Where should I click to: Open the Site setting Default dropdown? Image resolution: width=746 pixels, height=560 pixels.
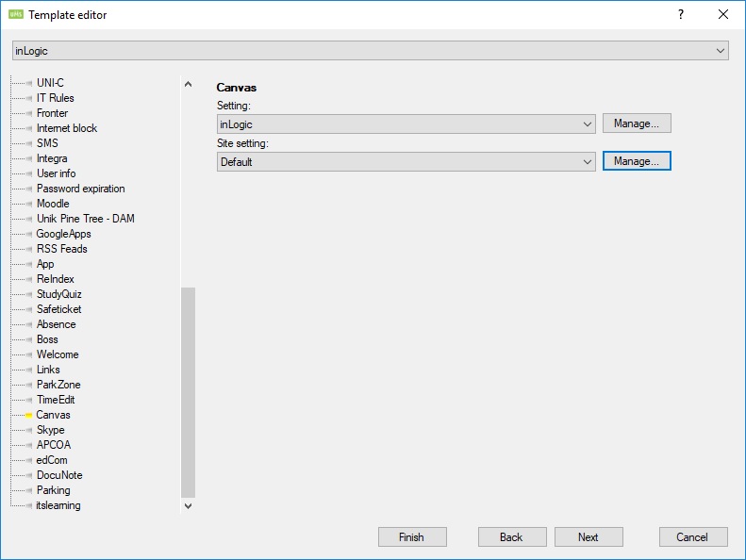[588, 162]
